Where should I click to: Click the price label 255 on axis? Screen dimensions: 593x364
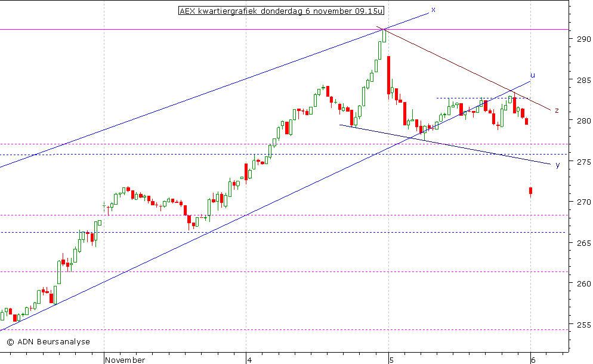(583, 324)
